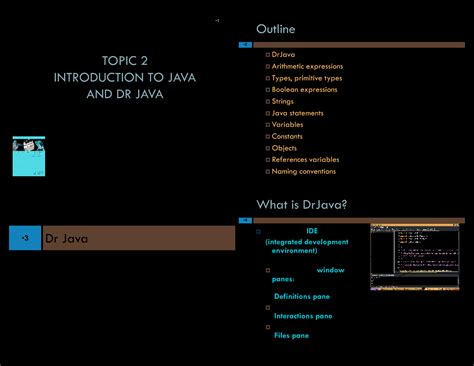Click the 'Definitions pane' bullet text
474x366 pixels.
[302, 296]
